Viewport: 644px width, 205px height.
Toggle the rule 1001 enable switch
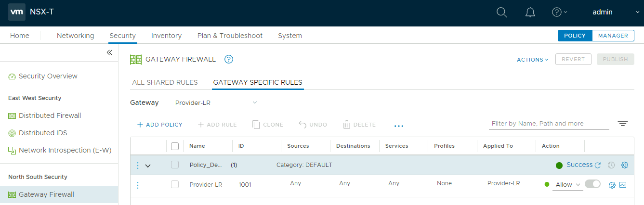(x=592, y=184)
